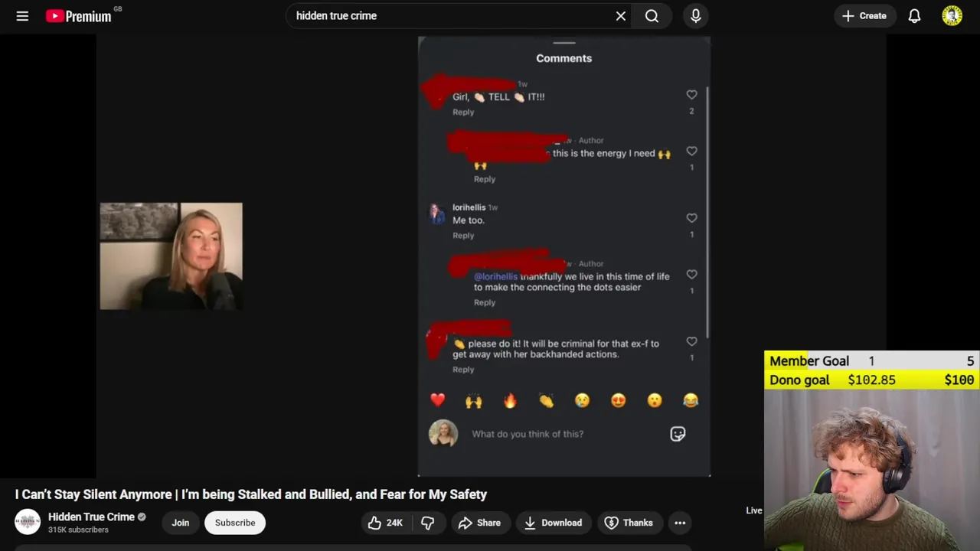980x551 pixels.
Task: Open the notifications bell
Action: [914, 15]
